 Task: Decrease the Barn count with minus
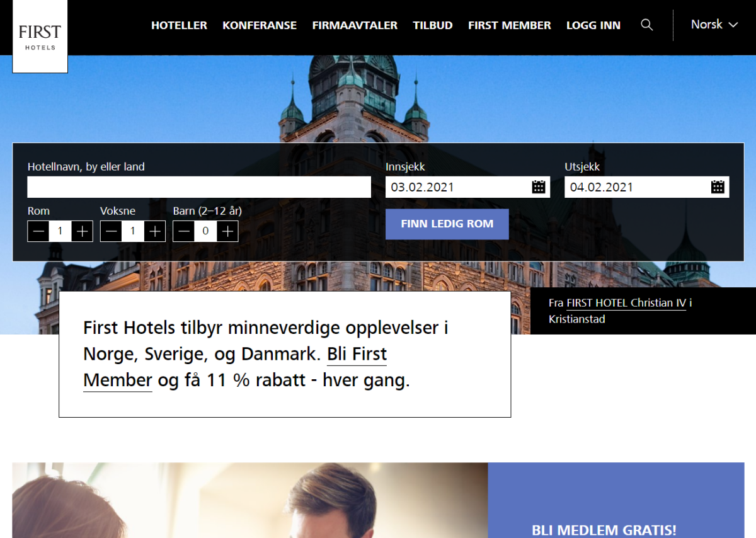coord(184,231)
